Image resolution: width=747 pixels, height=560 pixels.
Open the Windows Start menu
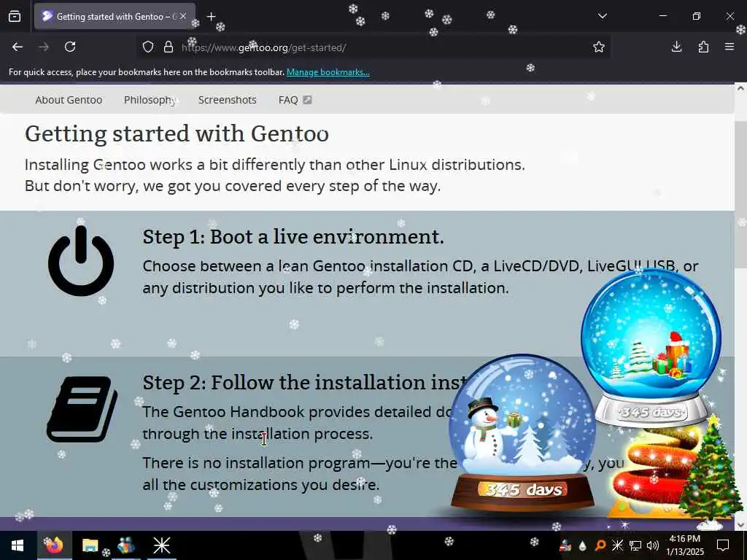[x=18, y=545]
